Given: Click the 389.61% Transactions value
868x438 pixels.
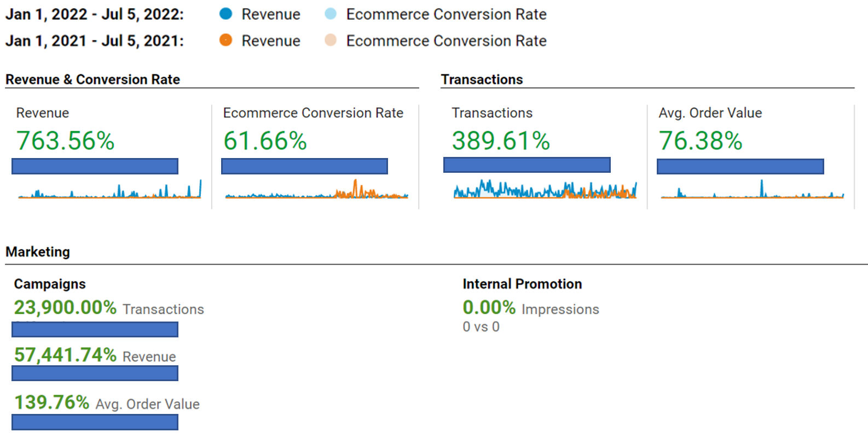Looking at the screenshot, I should pyautogui.click(x=501, y=141).
